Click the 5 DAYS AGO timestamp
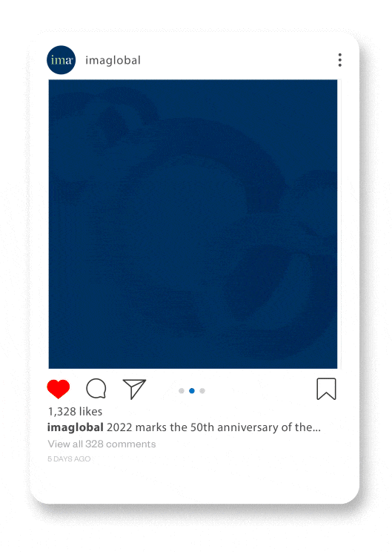 [69, 459]
